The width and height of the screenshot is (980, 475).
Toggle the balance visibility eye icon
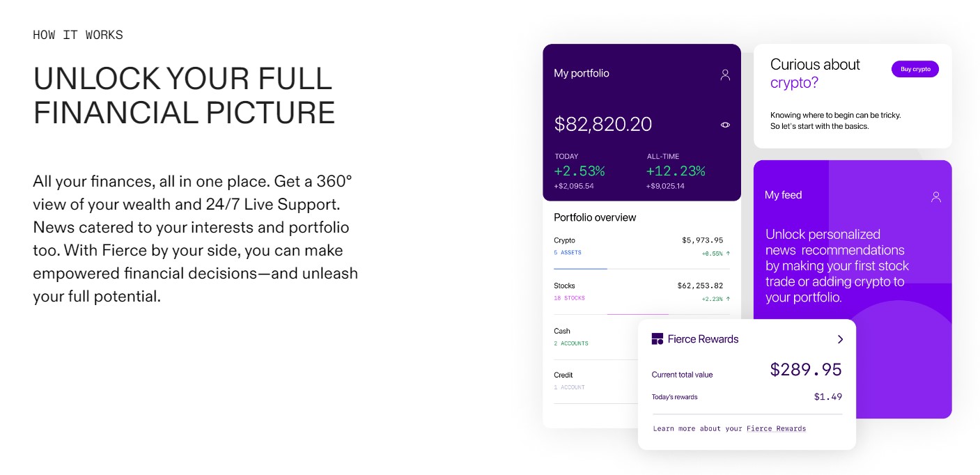click(725, 125)
